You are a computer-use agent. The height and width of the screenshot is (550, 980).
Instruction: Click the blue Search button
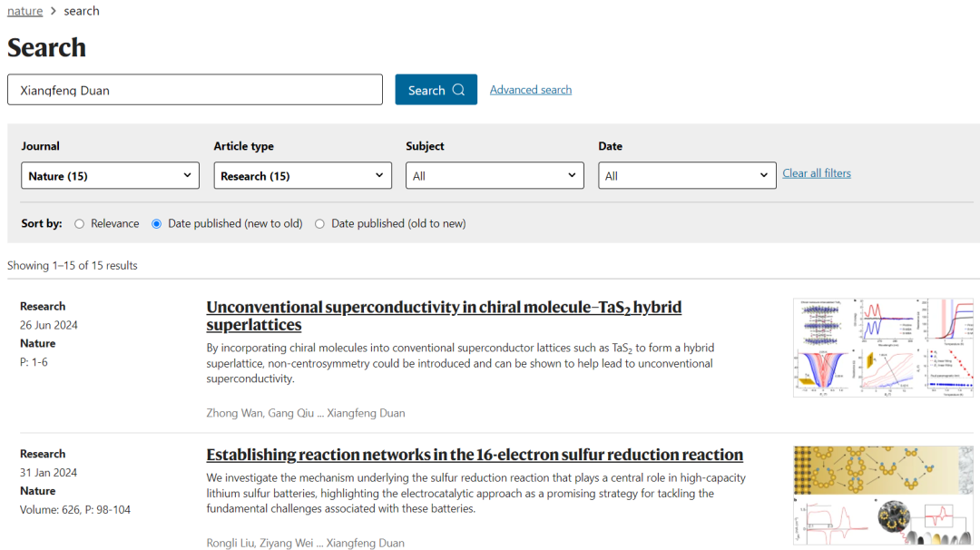point(436,89)
